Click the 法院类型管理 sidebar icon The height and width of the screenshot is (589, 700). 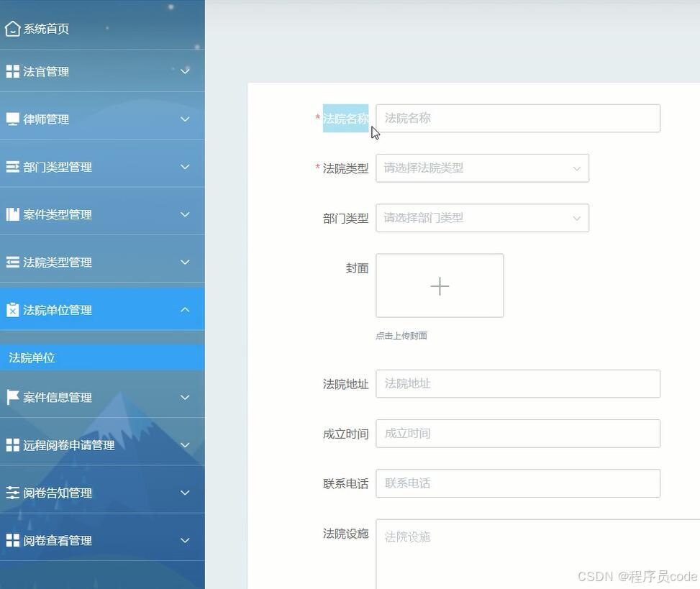pos(12,262)
